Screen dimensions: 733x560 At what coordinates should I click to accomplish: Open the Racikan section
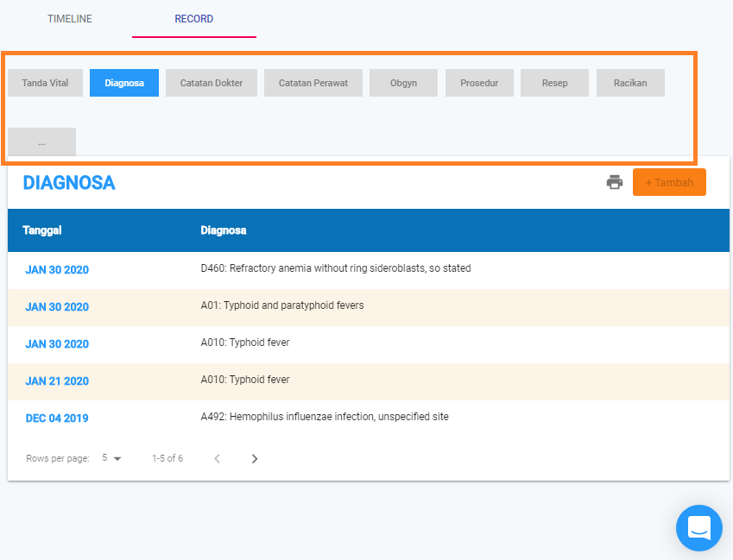point(630,83)
